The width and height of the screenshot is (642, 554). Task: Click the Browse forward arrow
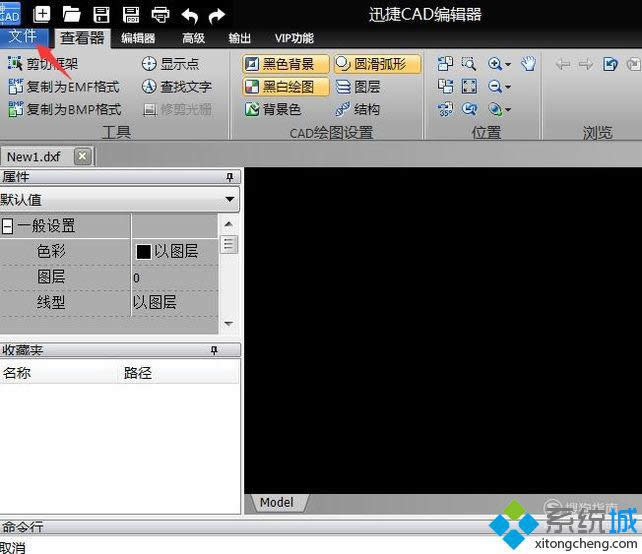[x=585, y=64]
